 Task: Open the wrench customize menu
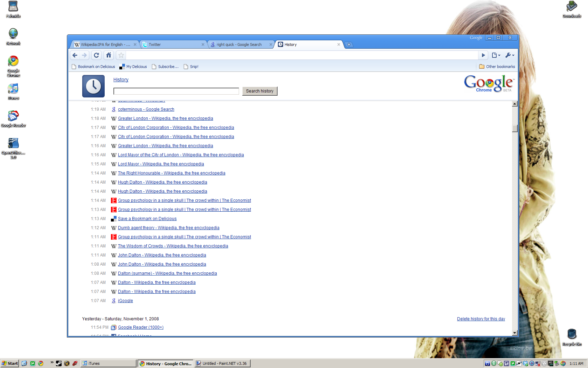(510, 55)
